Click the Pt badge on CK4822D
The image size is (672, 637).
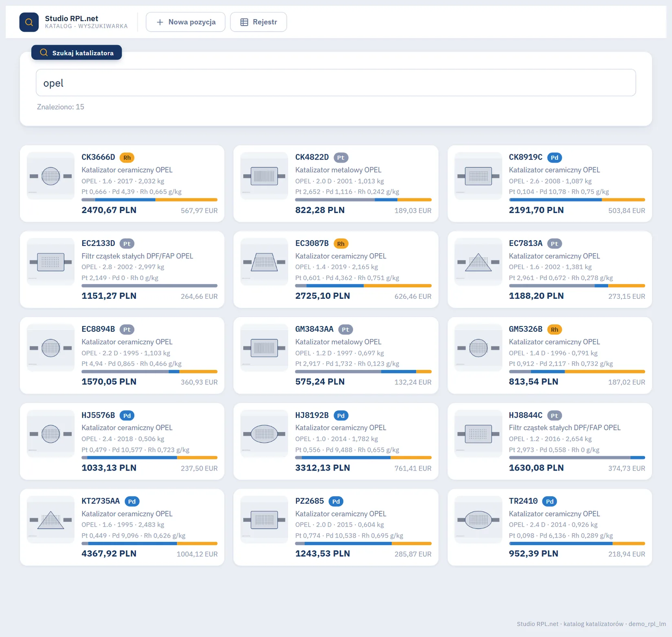pyautogui.click(x=341, y=158)
